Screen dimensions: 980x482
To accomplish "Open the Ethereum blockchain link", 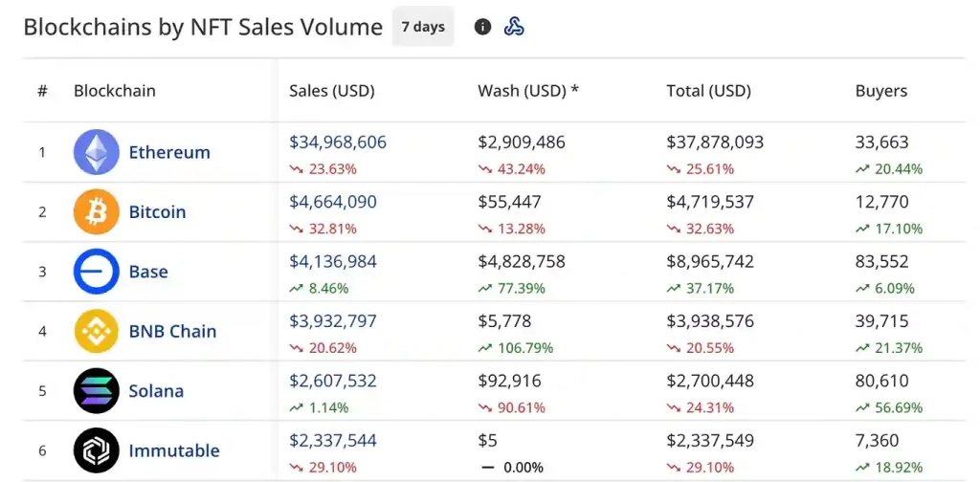I will pyautogui.click(x=169, y=152).
